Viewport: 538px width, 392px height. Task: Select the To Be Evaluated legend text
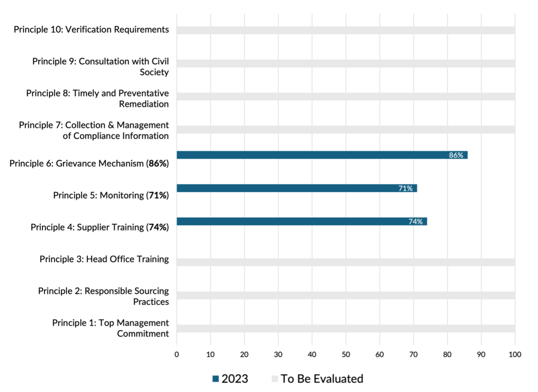tap(322, 379)
